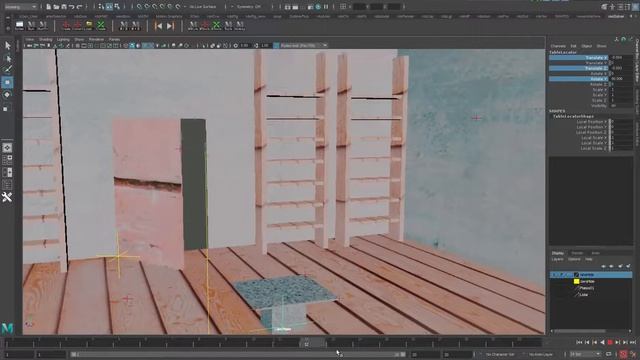The width and height of the screenshot is (640, 360).
Task: Click Local Position X attribute label
Action: click(x=591, y=122)
